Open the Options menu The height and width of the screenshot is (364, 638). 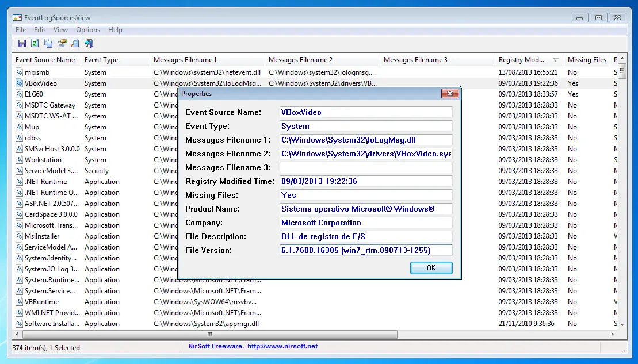click(88, 30)
